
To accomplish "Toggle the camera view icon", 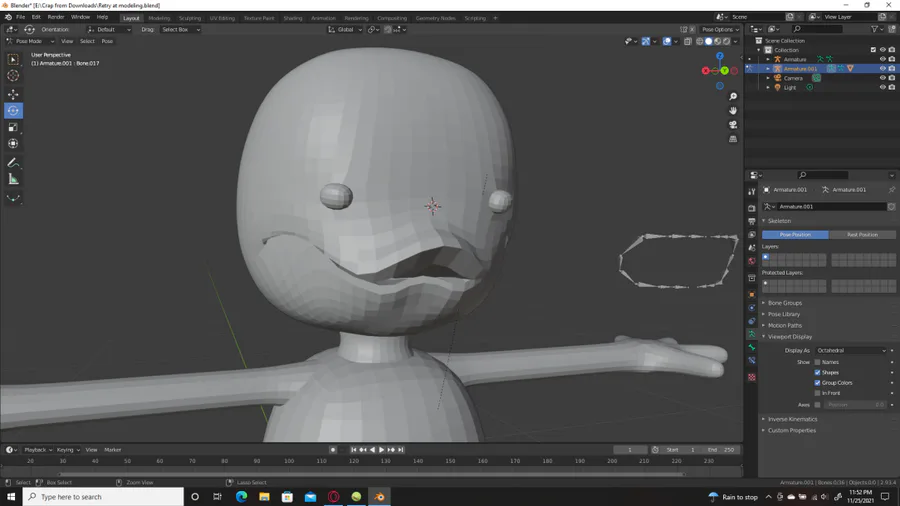I will 733,124.
